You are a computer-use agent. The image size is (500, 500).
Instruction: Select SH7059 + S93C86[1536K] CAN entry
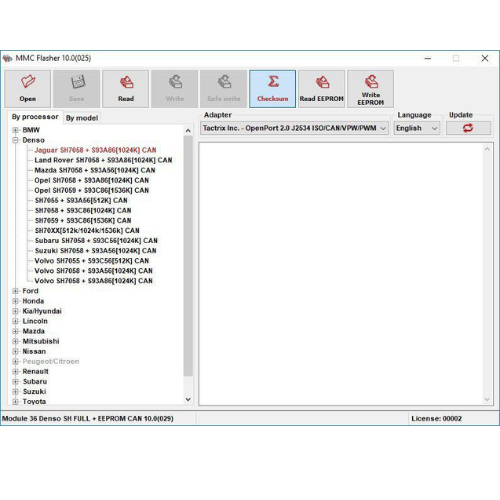(83, 220)
